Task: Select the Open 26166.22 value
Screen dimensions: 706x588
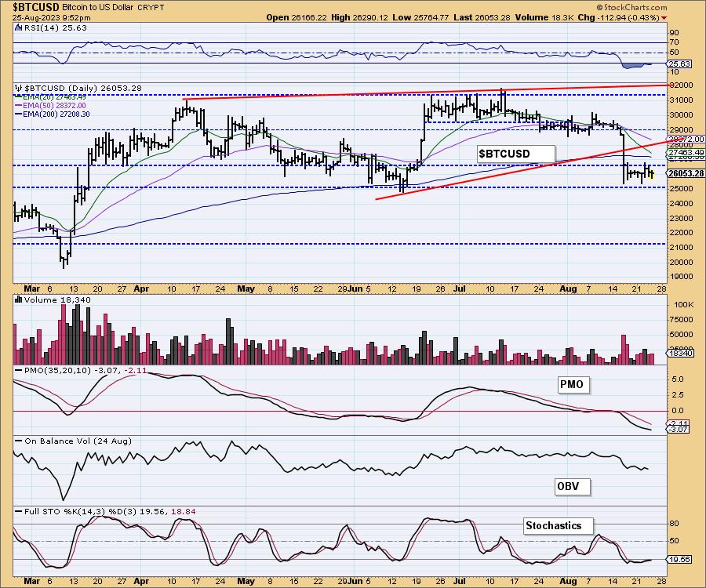Action: click(297, 17)
